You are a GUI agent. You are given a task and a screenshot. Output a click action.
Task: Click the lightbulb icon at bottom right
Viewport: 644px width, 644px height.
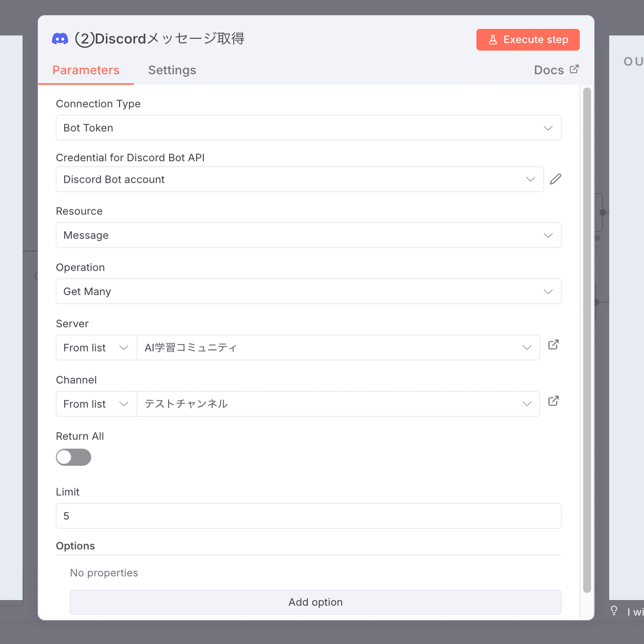tap(614, 610)
